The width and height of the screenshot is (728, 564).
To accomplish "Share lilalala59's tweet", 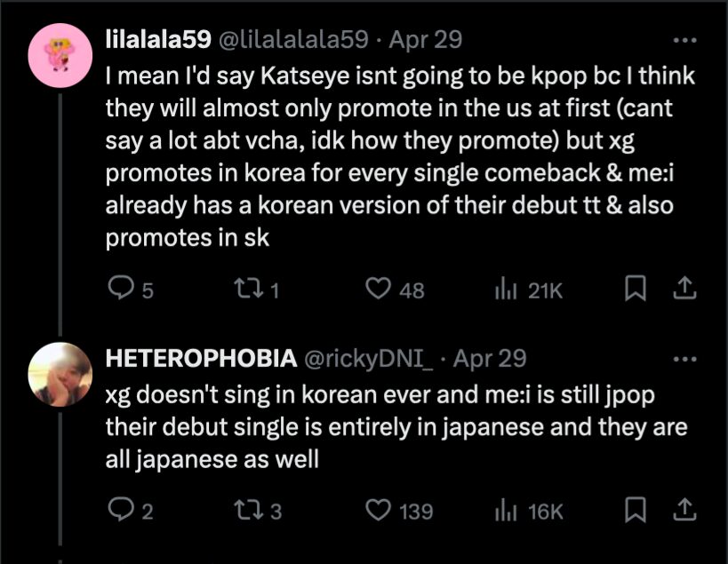I will click(x=685, y=289).
